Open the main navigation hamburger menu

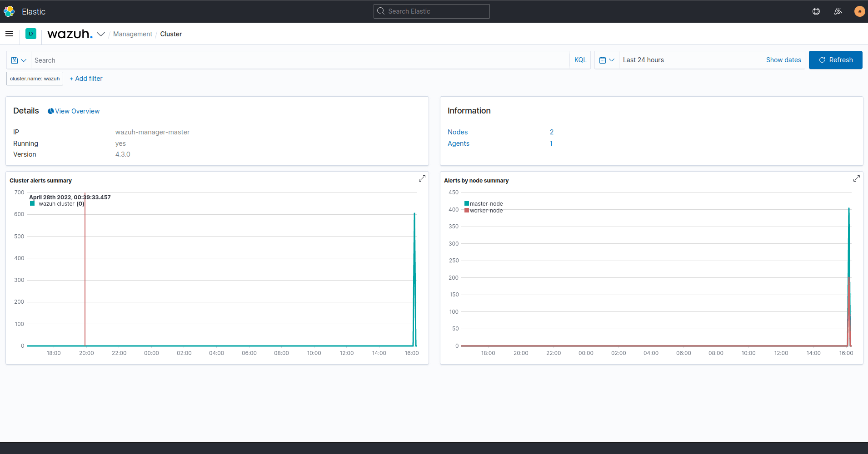click(x=9, y=34)
